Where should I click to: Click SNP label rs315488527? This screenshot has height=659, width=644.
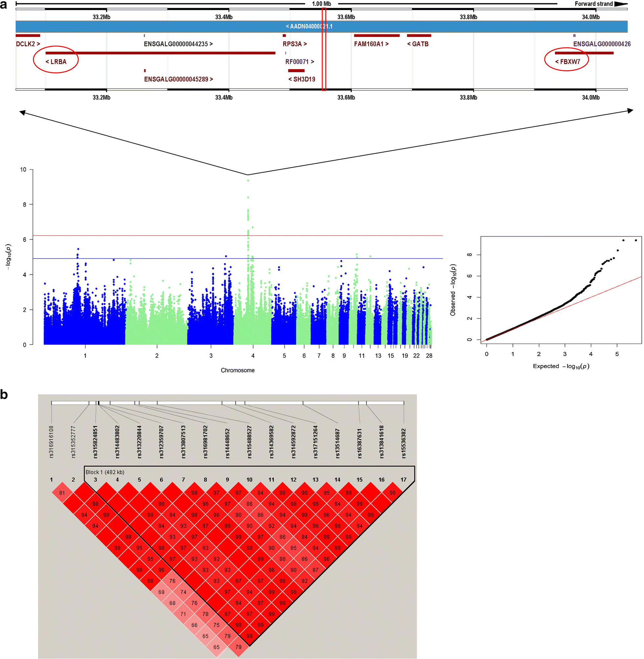click(x=249, y=442)
